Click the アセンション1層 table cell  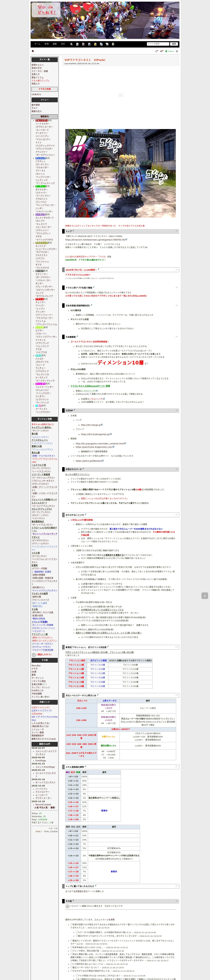pos(76,665)
